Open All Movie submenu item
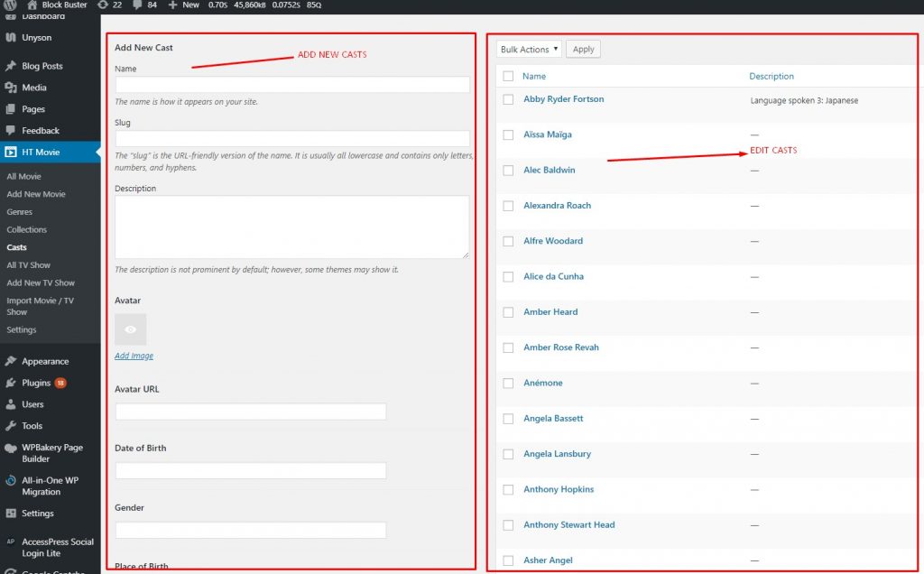924x574 pixels. pos(24,176)
